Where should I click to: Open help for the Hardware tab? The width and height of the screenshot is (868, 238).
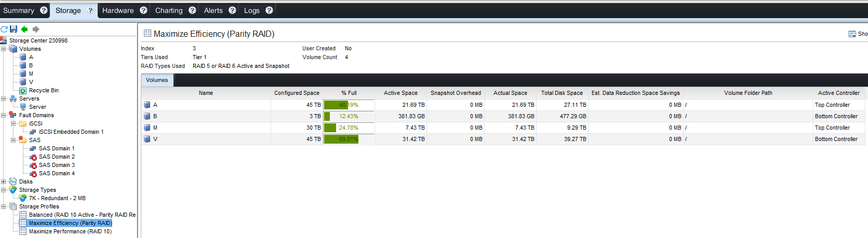pyautogui.click(x=143, y=10)
